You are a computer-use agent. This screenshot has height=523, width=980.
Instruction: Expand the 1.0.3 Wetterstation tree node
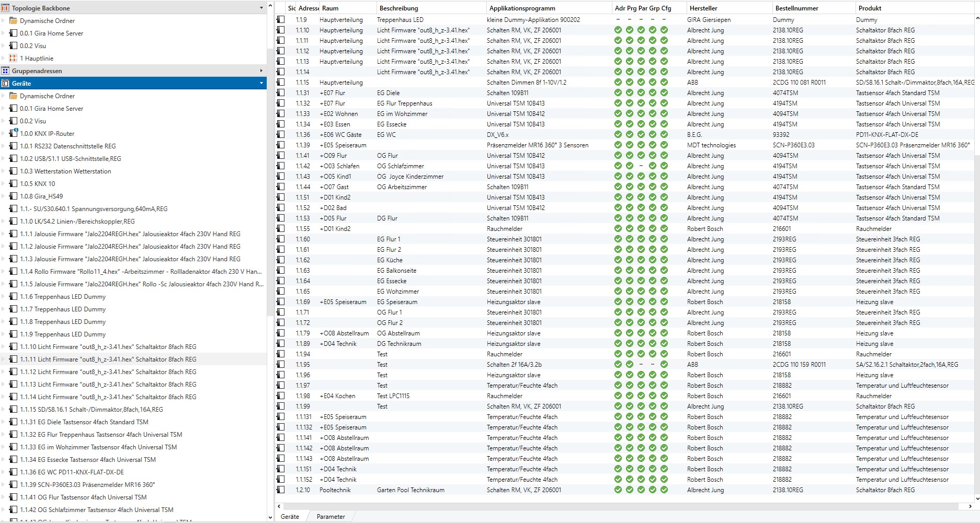pos(3,171)
